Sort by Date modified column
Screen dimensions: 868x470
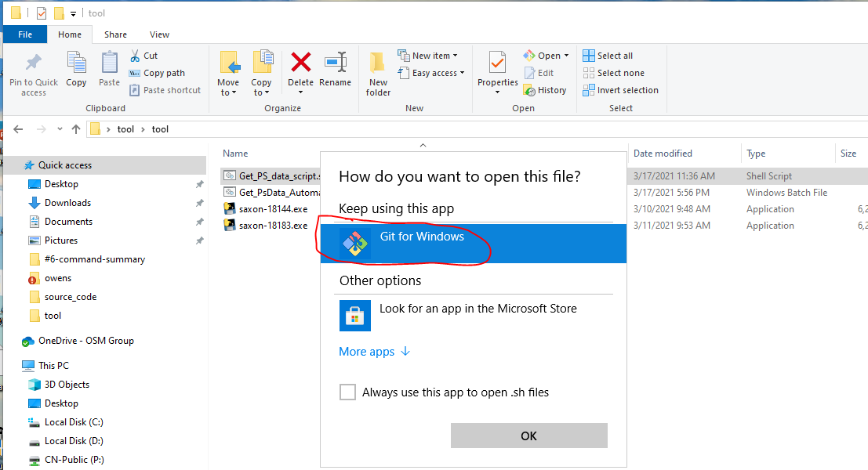click(x=663, y=154)
